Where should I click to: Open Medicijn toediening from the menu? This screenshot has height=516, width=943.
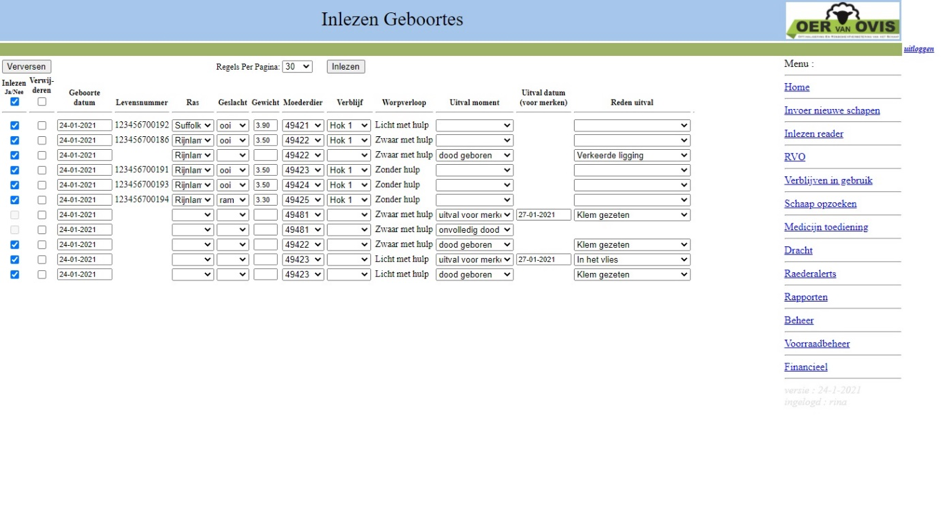click(825, 227)
